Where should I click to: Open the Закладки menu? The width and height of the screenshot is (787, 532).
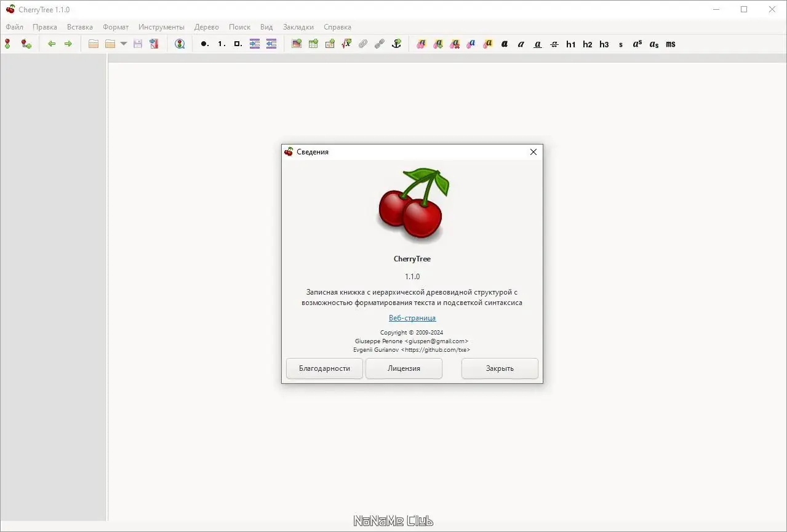click(298, 27)
